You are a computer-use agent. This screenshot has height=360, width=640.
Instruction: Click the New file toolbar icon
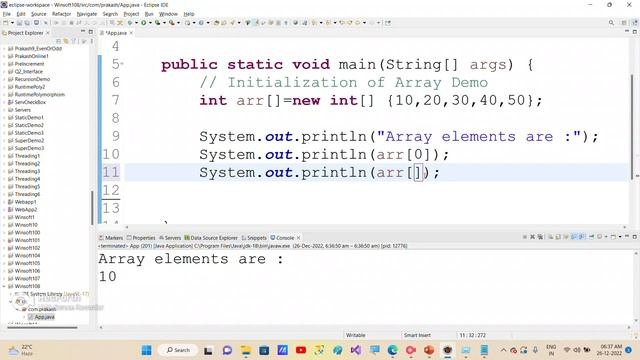tap(6, 23)
